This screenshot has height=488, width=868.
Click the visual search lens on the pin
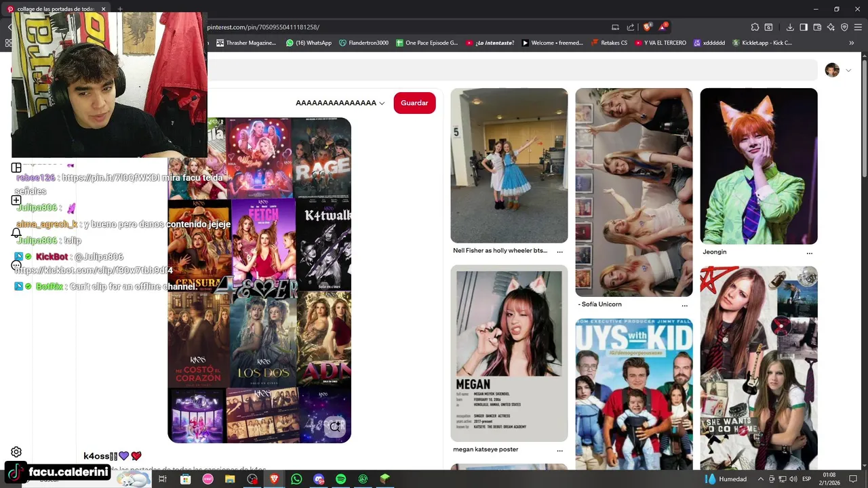pyautogui.click(x=335, y=426)
